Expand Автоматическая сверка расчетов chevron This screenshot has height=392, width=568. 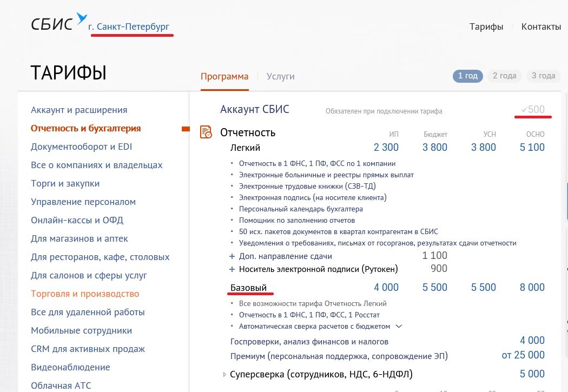click(399, 327)
